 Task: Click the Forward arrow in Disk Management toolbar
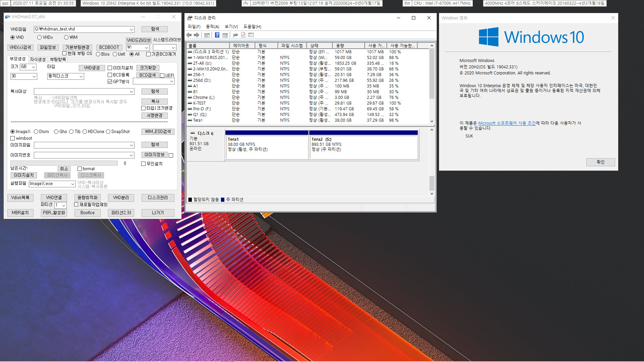[197, 35]
